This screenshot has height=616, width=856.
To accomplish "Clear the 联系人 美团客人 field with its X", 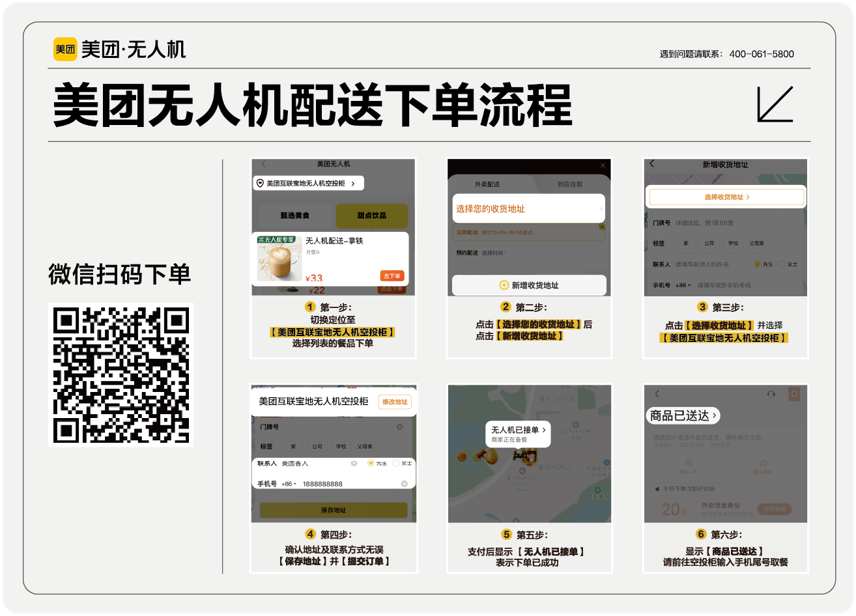I will [354, 464].
